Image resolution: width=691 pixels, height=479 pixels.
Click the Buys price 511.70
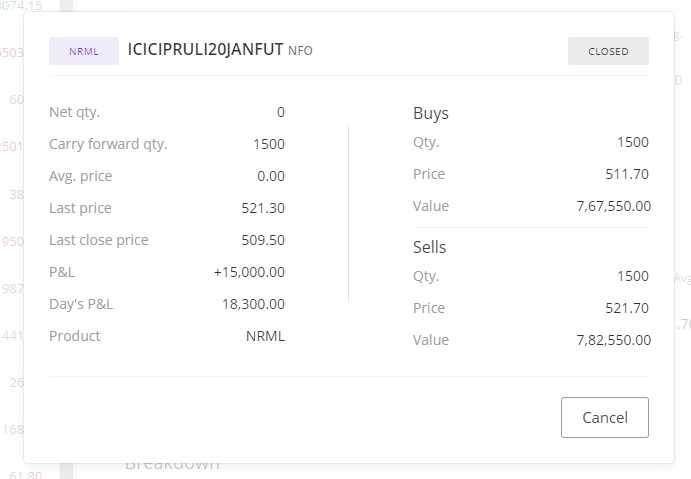click(627, 174)
